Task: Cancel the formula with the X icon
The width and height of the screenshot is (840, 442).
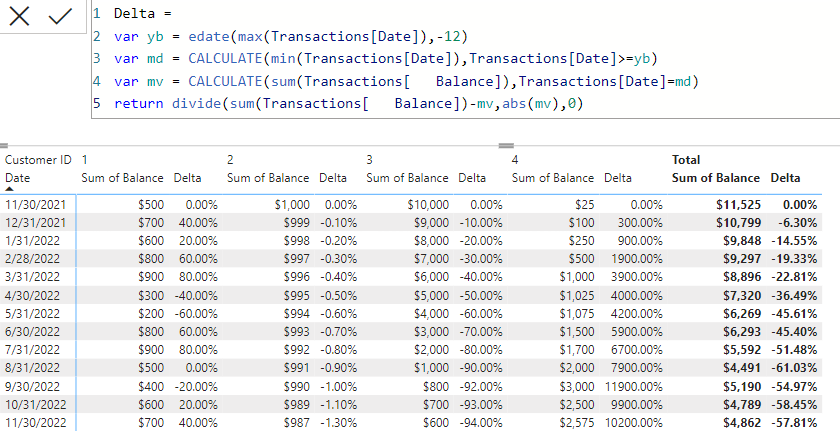Action: click(19, 16)
